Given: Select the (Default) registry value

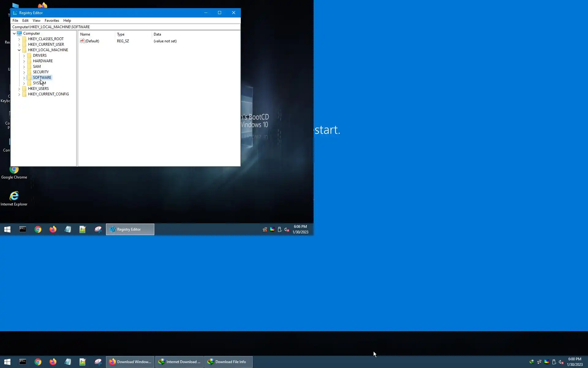Looking at the screenshot, I should (x=92, y=41).
